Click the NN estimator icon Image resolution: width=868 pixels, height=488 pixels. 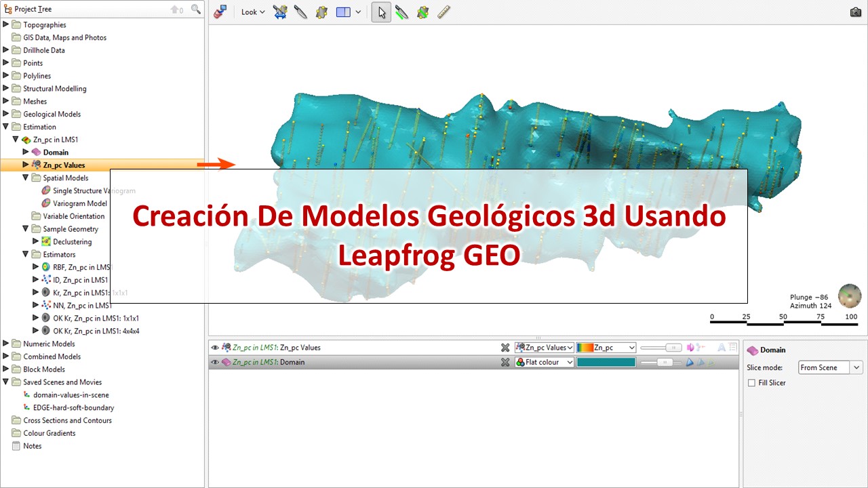[46, 306]
